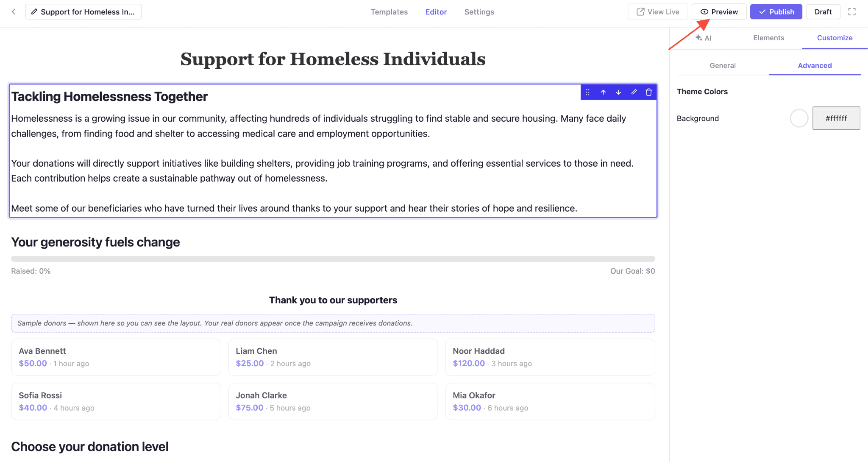Screen dimensions: 868x462
Task: Enter fullscreen mode icon
Action: click(852, 12)
